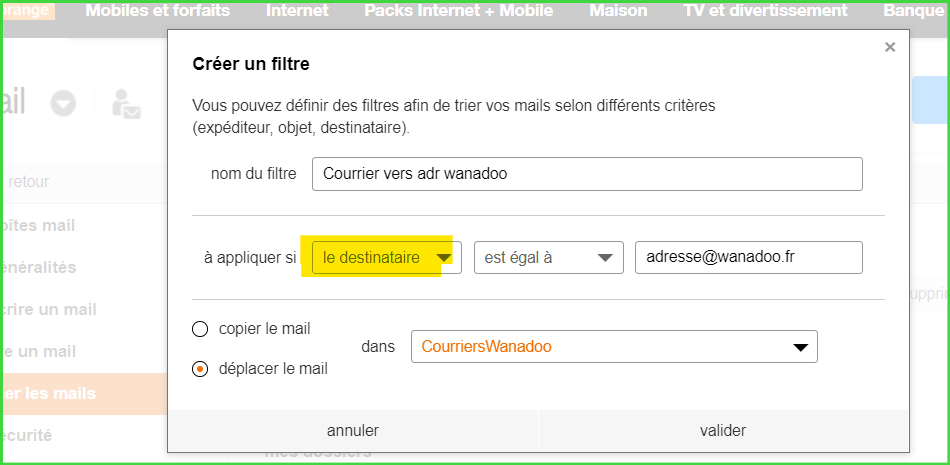Click the retour link in sidebar
The height and width of the screenshot is (465, 950).
[28, 182]
